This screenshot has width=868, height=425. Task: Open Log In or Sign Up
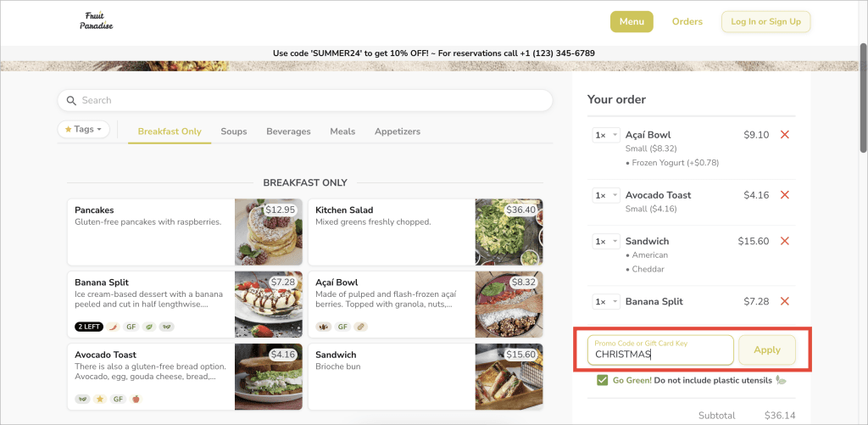765,21
